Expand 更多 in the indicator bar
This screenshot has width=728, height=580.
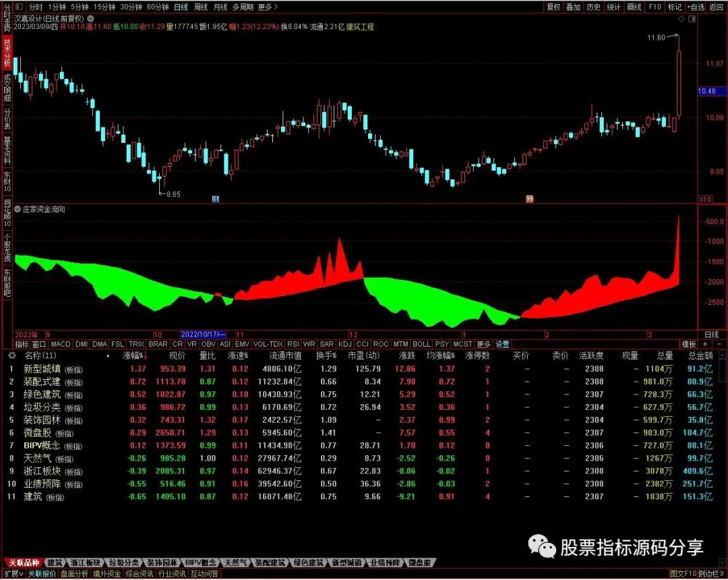(x=483, y=344)
